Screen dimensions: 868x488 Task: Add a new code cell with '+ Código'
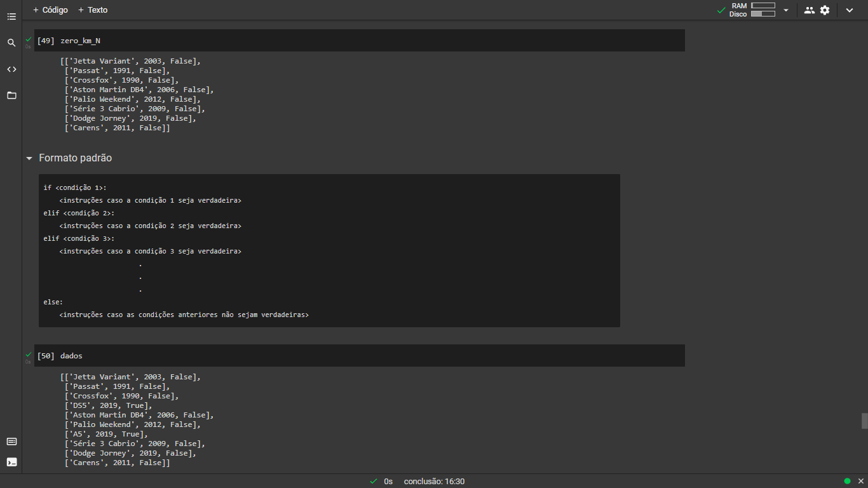coord(50,10)
